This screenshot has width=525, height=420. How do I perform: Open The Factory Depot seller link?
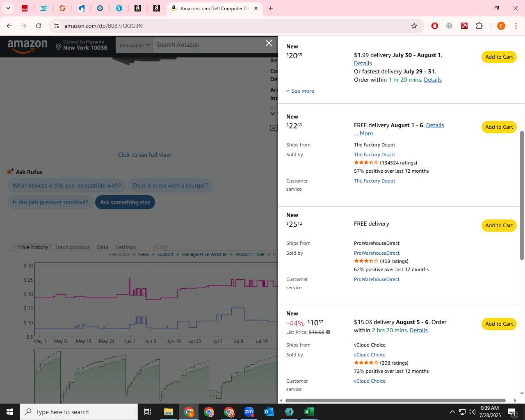[x=374, y=155]
